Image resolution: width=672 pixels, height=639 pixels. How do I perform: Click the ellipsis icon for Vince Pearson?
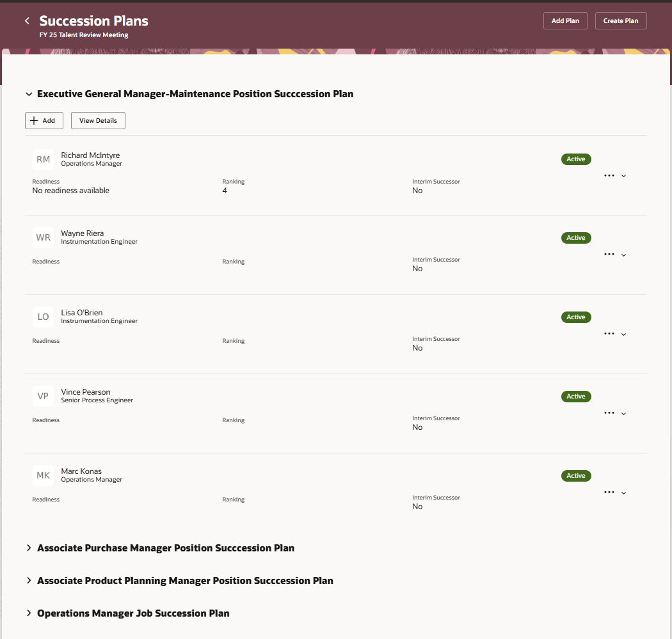[609, 413]
